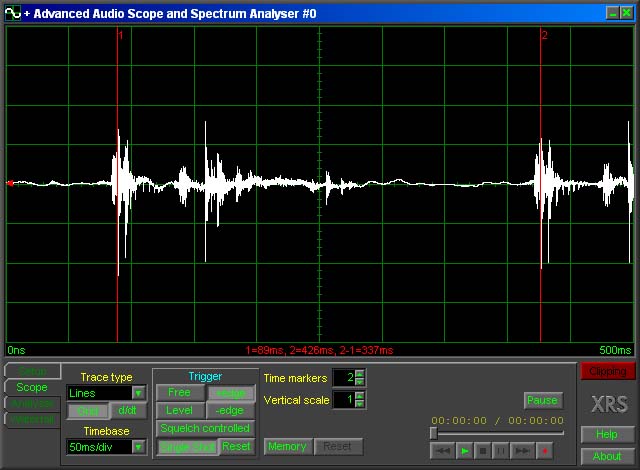Switch to the Analyser tab
640x470 pixels.
(x=33, y=403)
